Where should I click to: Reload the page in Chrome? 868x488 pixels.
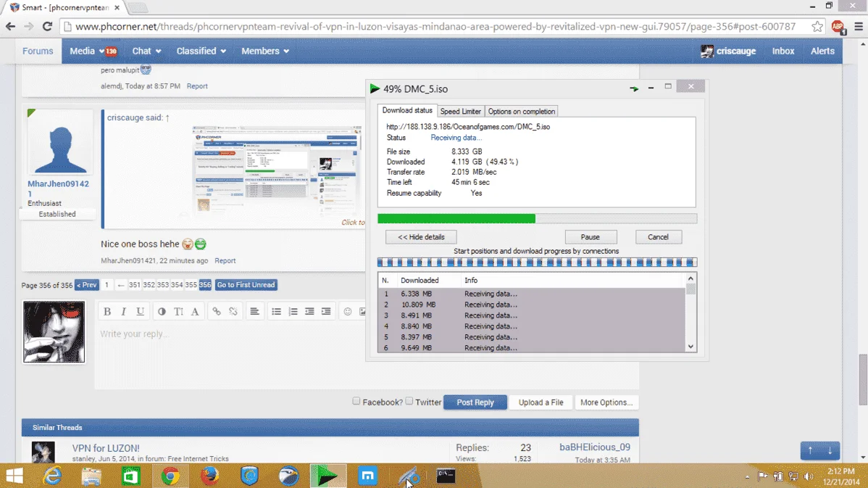point(48,27)
